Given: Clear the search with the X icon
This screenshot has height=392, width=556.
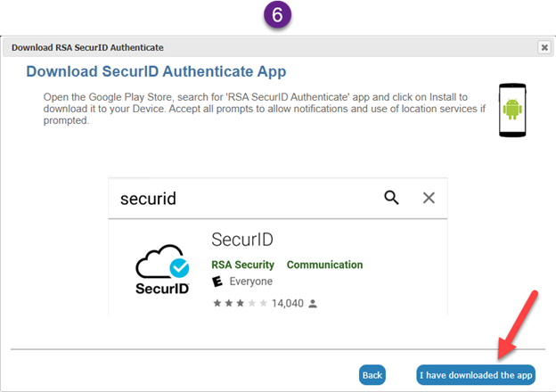Looking at the screenshot, I should click(x=429, y=198).
